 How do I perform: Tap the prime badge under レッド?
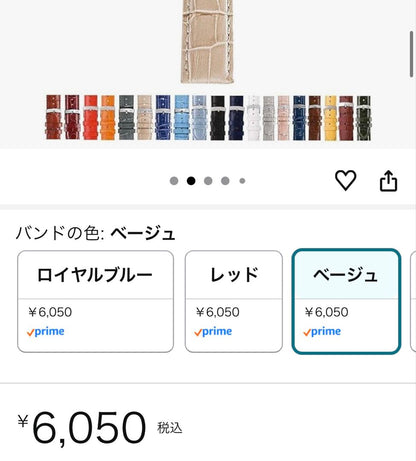tap(213, 331)
